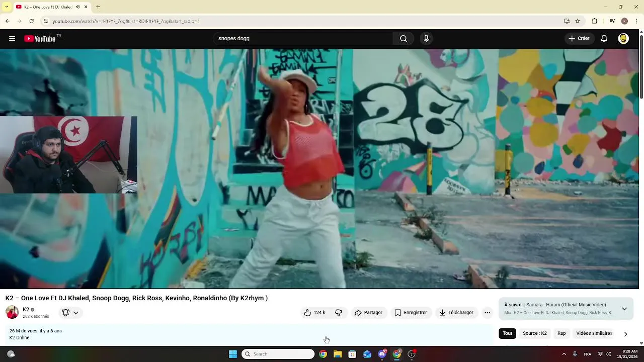Viewport: 644px width, 362px height.
Task: Open Discord from the taskbar
Action: tap(382, 354)
